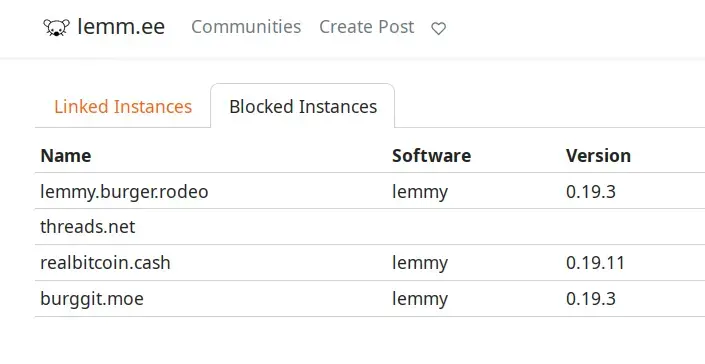
Task: Click the 0.19.3 version for lemmy.burger.rodeo
Action: pyautogui.click(x=590, y=192)
